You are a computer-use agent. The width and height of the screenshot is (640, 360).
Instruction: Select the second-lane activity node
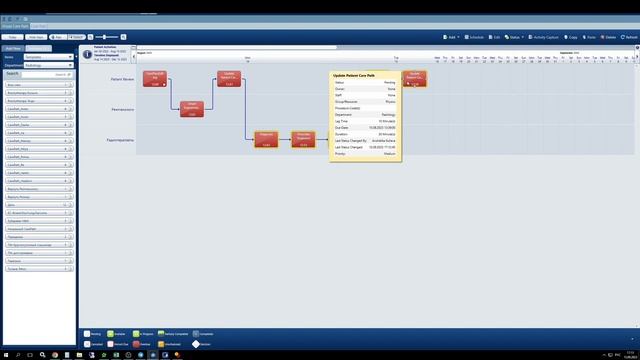[x=192, y=109]
